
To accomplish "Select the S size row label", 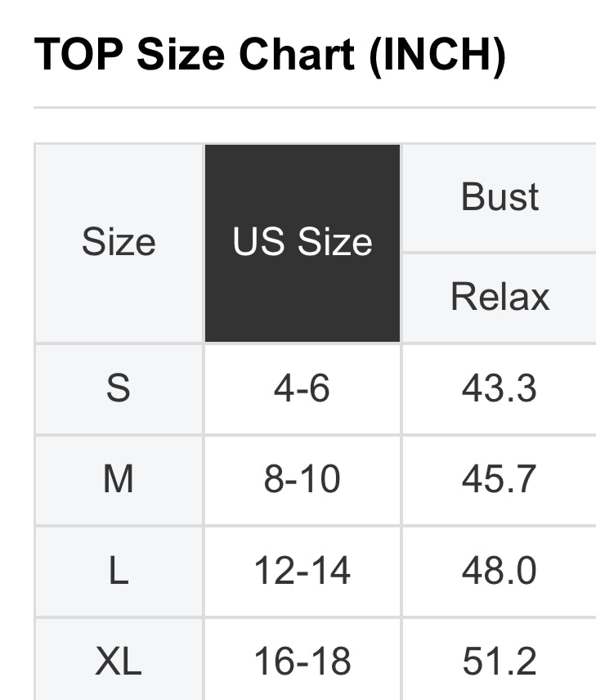I will (x=119, y=388).
